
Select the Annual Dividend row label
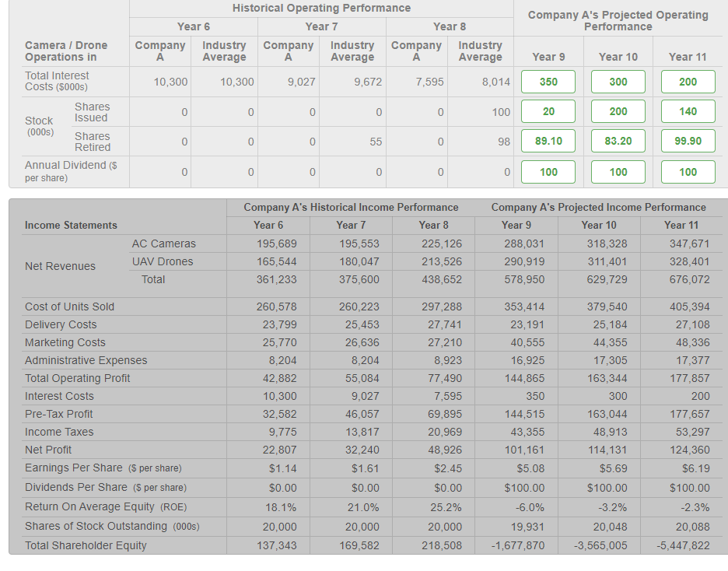point(71,171)
